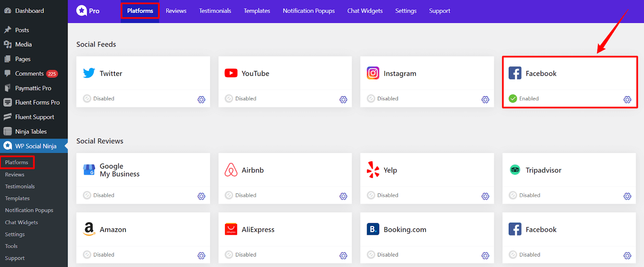644x267 pixels.
Task: Go to Notification Popups top tab
Action: pyautogui.click(x=309, y=11)
